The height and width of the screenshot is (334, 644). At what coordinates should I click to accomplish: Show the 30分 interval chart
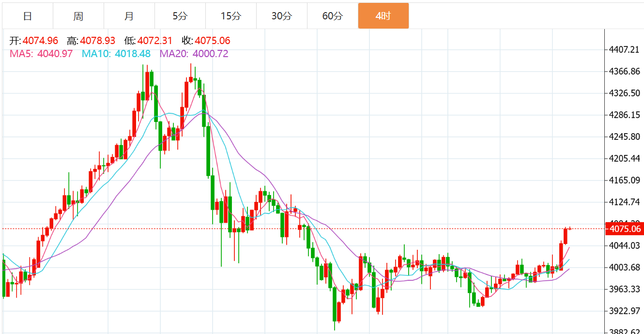coord(281,16)
